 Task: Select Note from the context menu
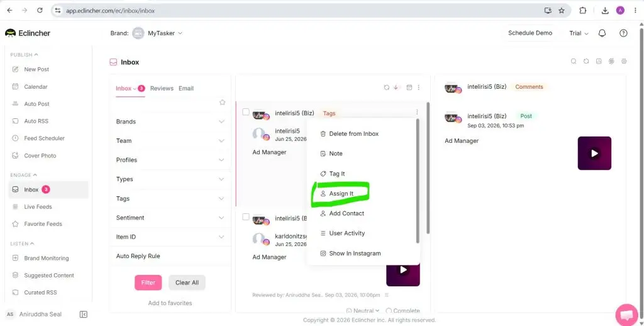(x=331, y=154)
